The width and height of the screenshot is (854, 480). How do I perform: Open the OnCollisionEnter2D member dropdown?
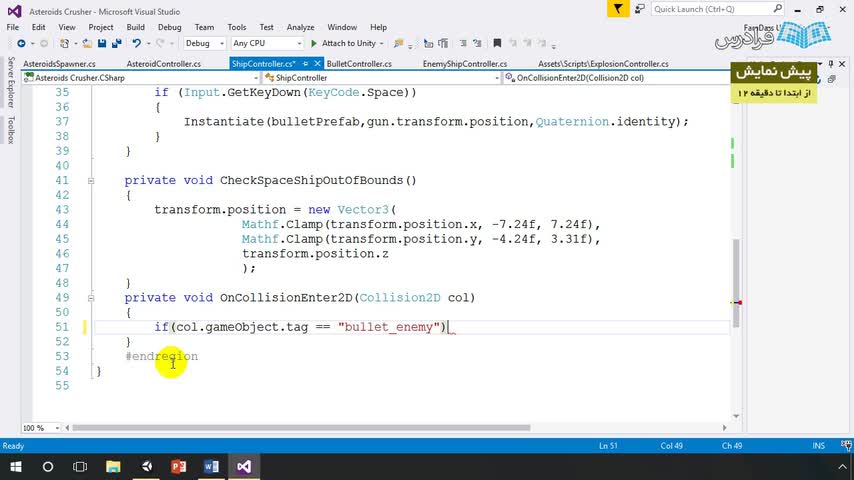(617, 78)
